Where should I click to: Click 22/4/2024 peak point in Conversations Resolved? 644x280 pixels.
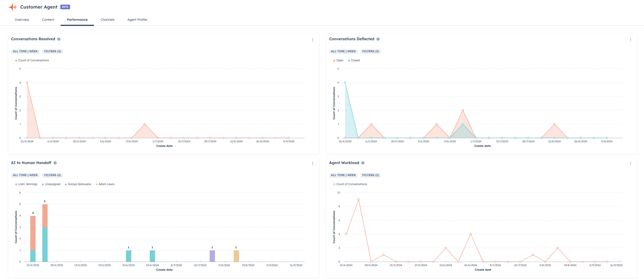pyautogui.click(x=27, y=83)
